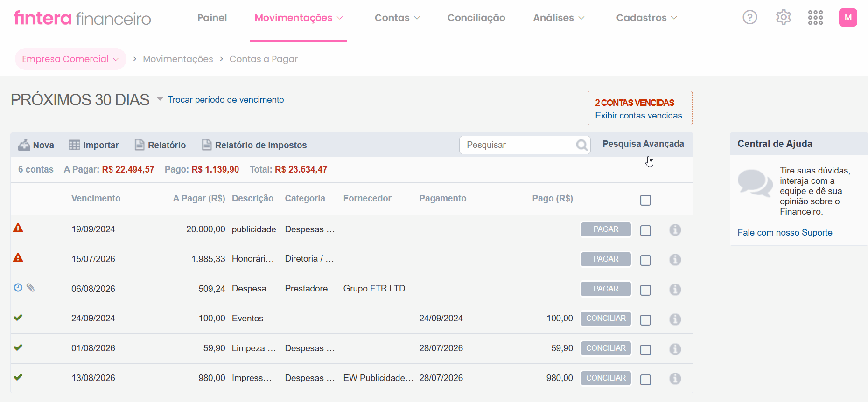The image size is (868, 402).
Task: Click PAGAR for the 15/07/2026 row
Action: (x=606, y=259)
